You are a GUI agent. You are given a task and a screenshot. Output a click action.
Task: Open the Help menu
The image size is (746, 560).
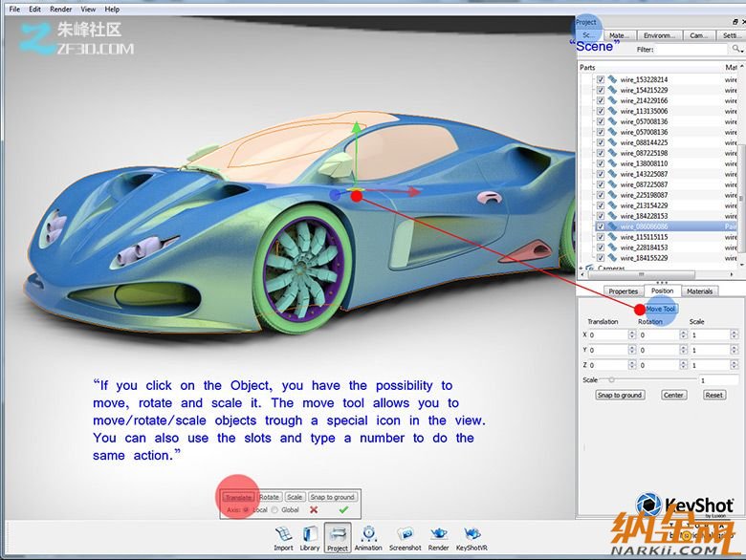click(x=112, y=9)
